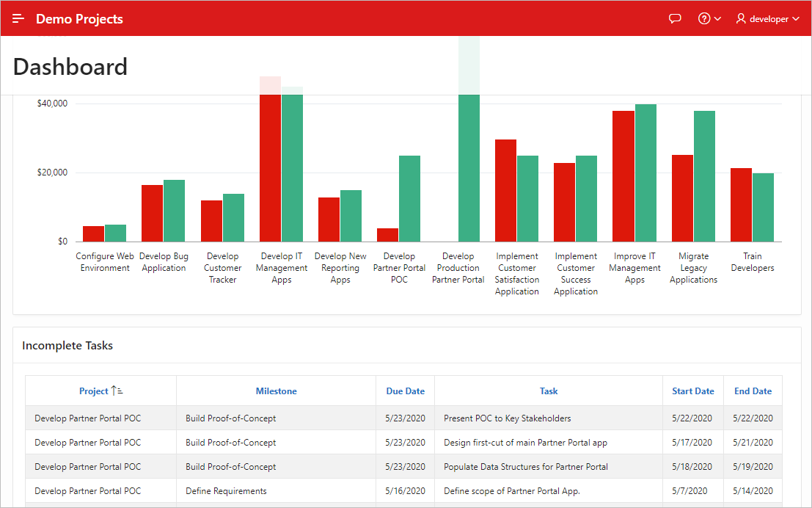Open the feedback speech-bubble icon
812x508 pixels.
[675, 18]
